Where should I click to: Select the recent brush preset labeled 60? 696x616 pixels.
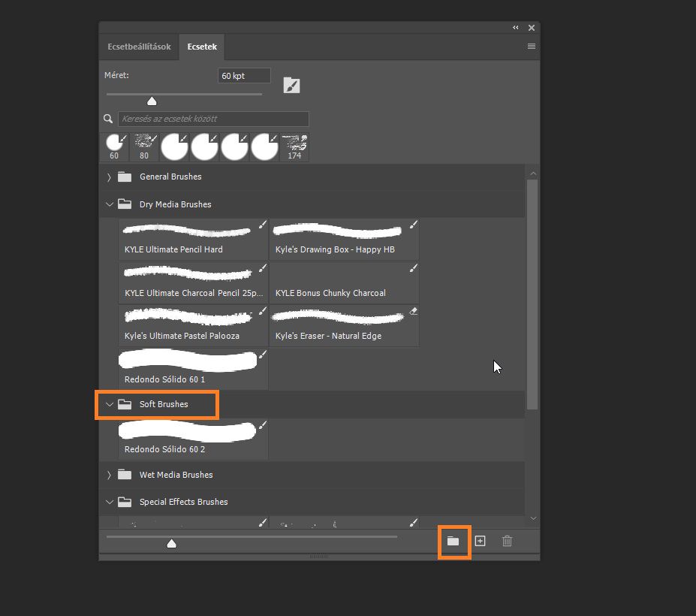click(x=115, y=147)
